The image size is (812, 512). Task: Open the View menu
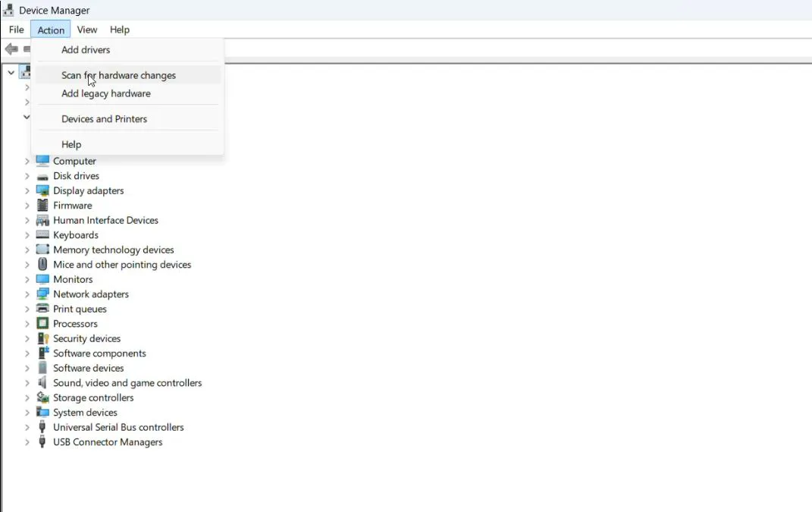[x=86, y=30]
